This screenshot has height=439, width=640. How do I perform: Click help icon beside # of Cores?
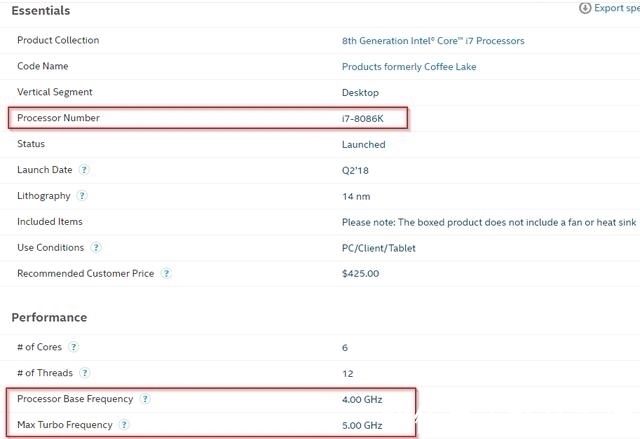[74, 347]
